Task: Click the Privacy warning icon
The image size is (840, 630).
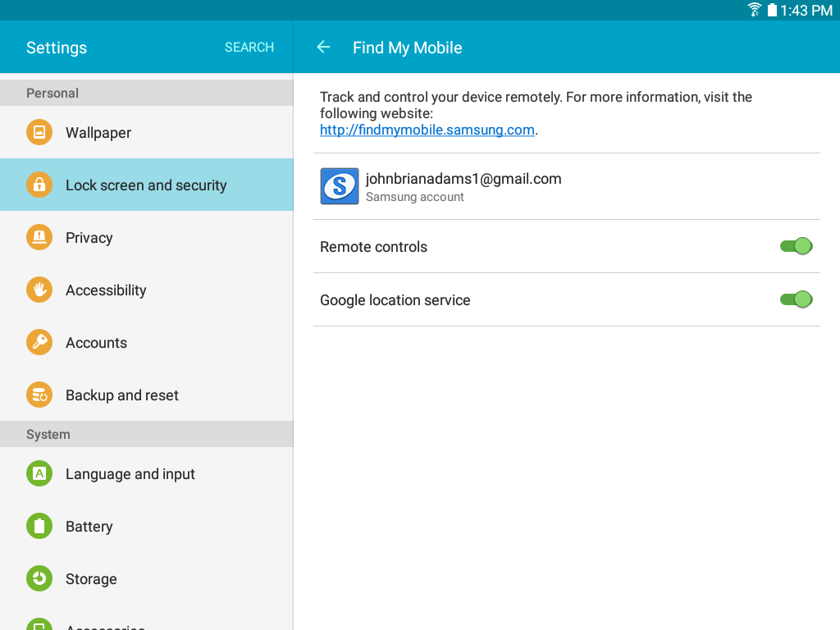Action: click(x=39, y=237)
